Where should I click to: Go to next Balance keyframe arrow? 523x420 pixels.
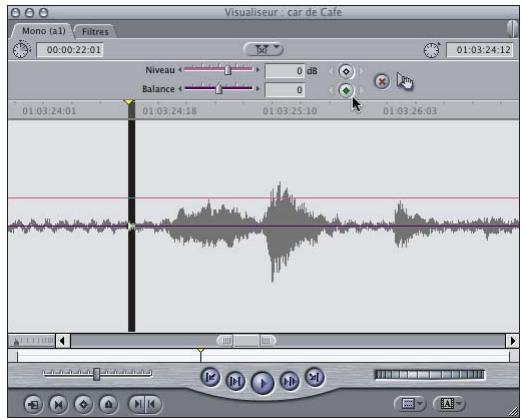(x=361, y=90)
